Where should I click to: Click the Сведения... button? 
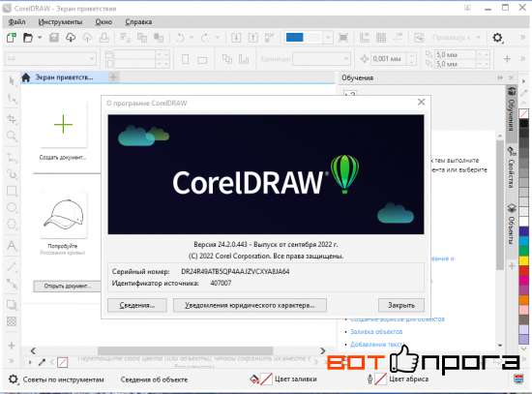pyautogui.click(x=137, y=305)
